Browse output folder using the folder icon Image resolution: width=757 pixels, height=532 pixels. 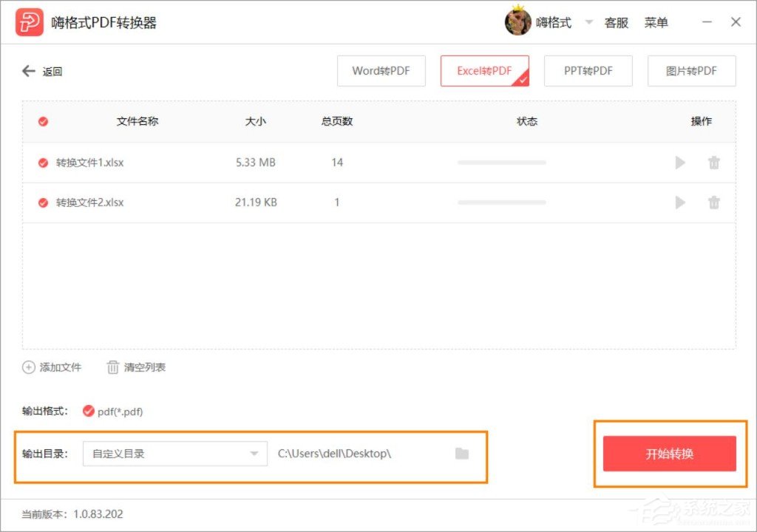click(462, 454)
